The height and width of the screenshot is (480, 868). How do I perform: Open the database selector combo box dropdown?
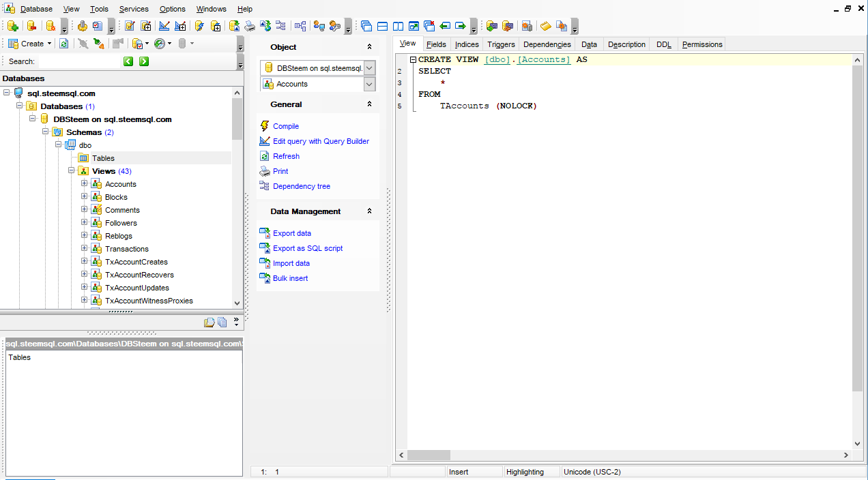369,68
